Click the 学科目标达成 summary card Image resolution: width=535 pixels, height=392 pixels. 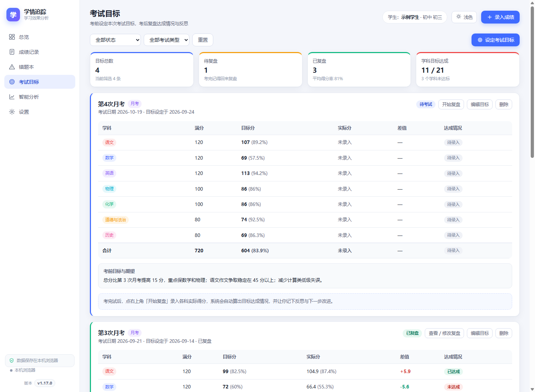tap(468, 69)
